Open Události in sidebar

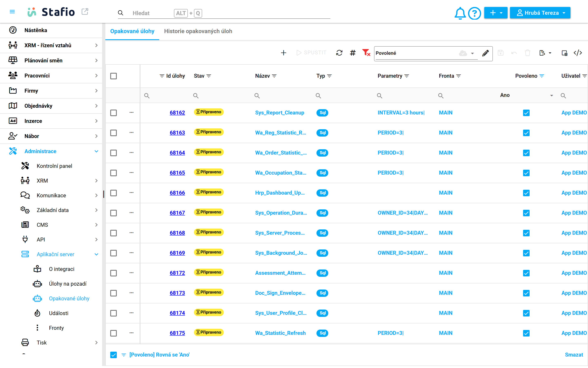click(x=59, y=313)
